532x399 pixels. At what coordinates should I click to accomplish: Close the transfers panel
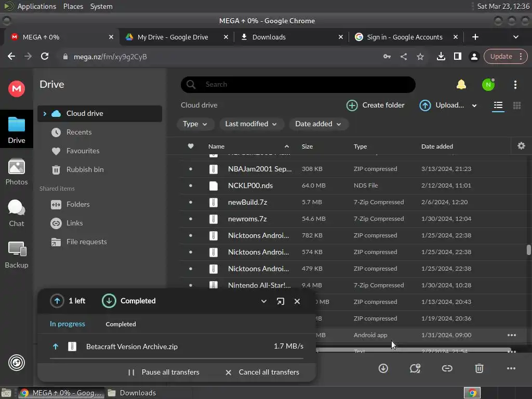click(x=297, y=301)
